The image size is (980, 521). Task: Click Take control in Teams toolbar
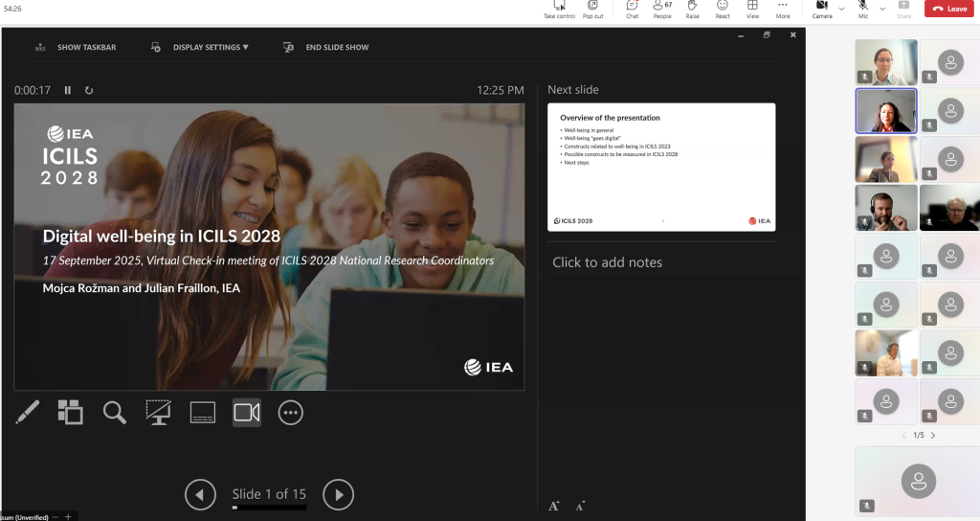[x=559, y=10]
